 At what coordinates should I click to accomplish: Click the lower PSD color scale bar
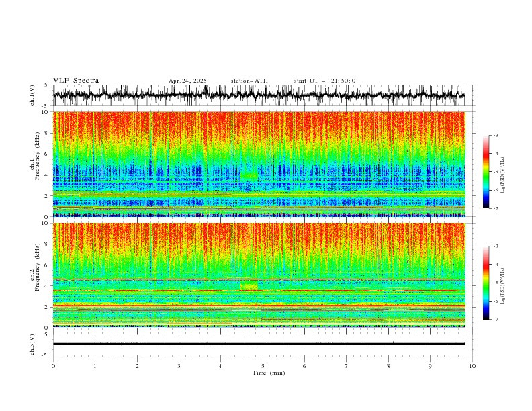tap(486, 283)
